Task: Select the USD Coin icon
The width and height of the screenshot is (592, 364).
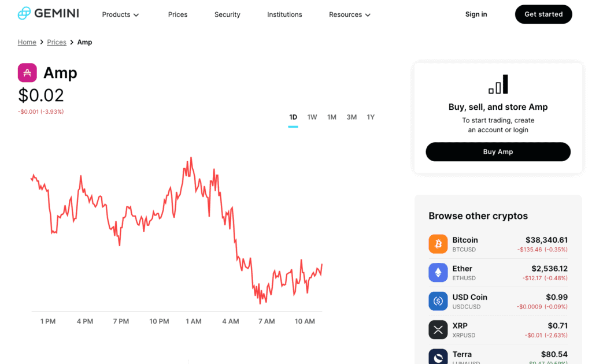Action: click(x=438, y=301)
